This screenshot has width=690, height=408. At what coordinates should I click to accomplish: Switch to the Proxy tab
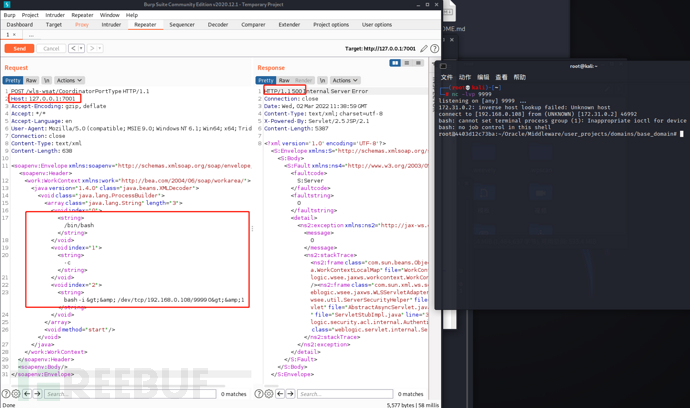(x=82, y=25)
